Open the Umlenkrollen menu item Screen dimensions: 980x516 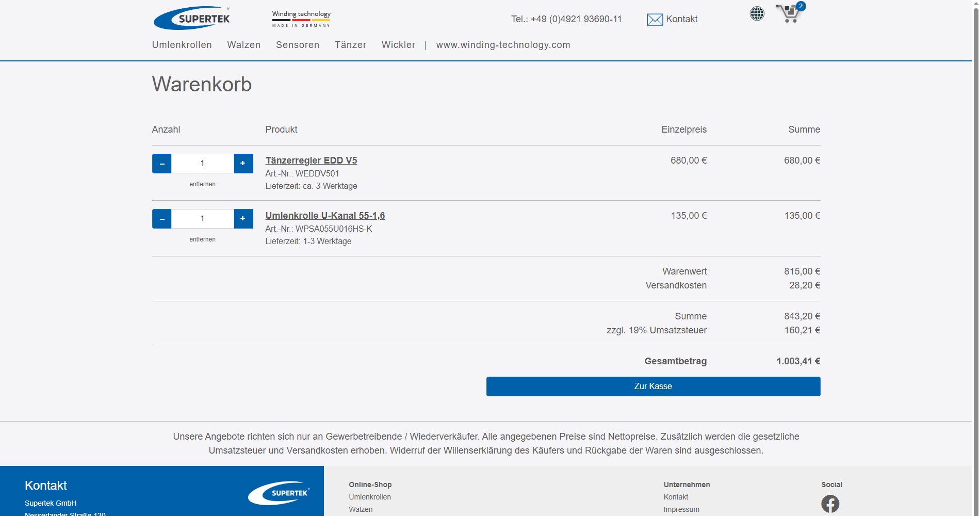tap(182, 45)
